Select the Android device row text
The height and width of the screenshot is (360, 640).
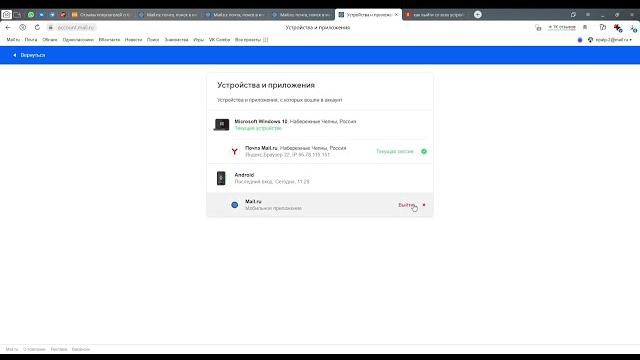tap(272, 178)
